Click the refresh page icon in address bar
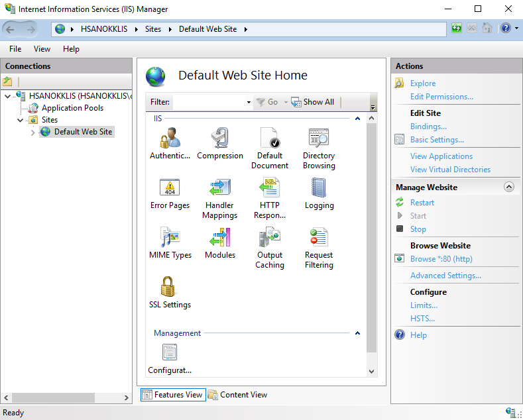This screenshot has width=523, height=420. (456, 28)
